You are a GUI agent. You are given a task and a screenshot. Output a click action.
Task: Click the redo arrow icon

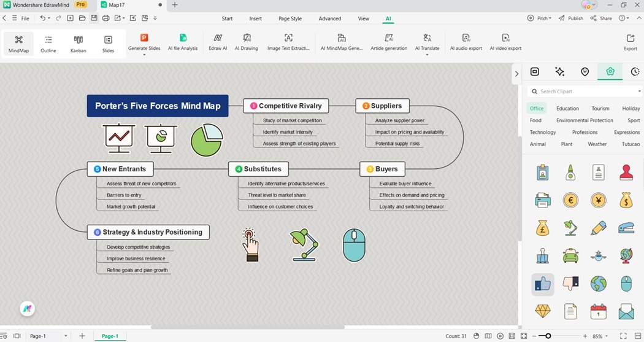(x=58, y=18)
